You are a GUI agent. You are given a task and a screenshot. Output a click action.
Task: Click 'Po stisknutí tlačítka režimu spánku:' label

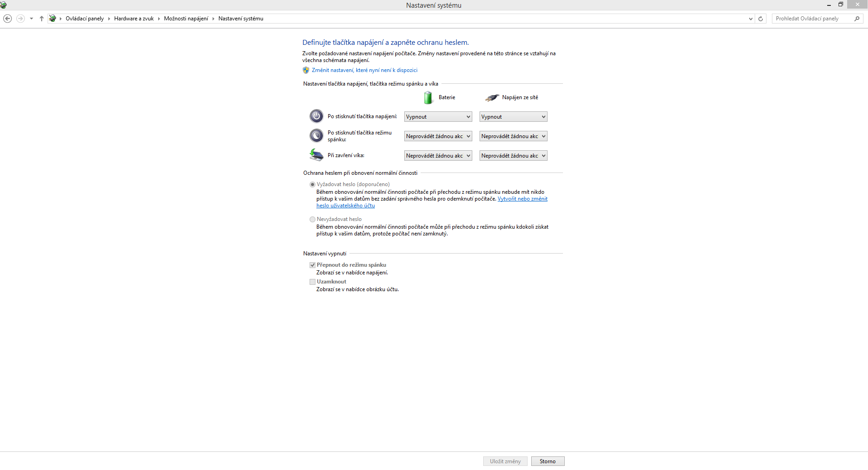360,136
